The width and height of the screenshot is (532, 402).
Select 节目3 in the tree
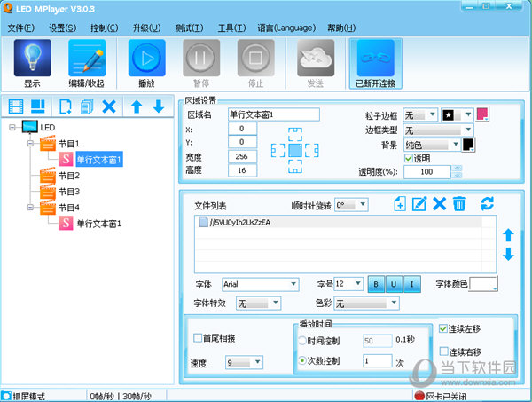[x=69, y=192]
